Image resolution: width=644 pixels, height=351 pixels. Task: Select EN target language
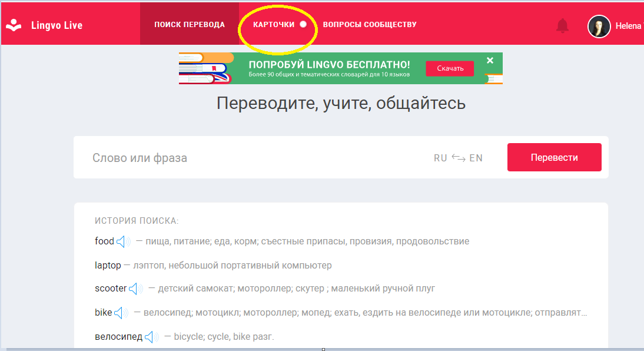tap(476, 158)
